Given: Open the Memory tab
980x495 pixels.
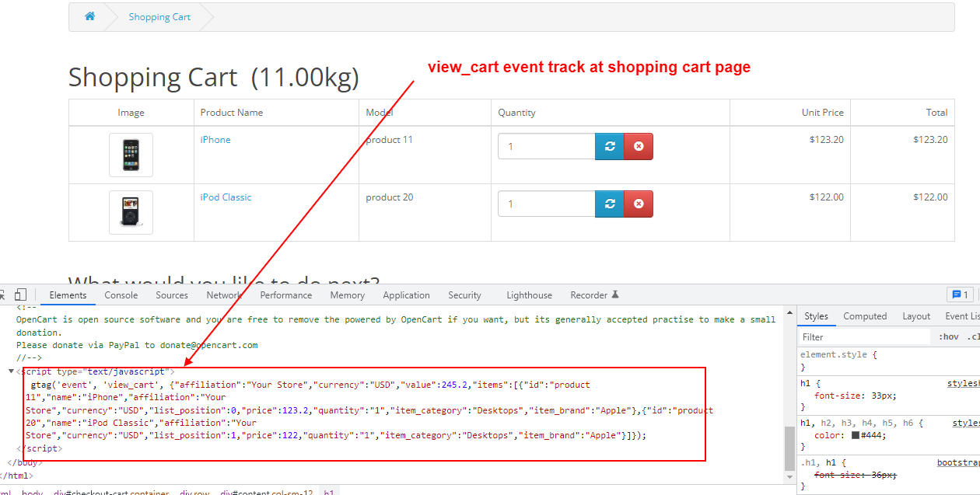Looking at the screenshot, I should pos(347,295).
